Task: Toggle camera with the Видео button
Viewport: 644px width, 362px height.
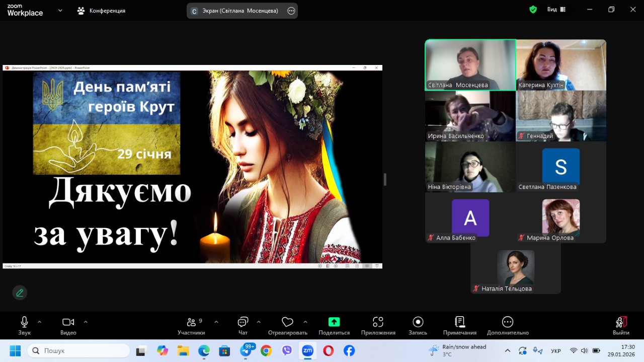Action: 68,323
